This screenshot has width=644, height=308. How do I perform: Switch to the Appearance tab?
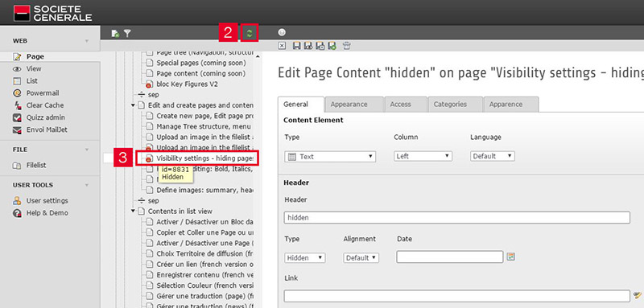tap(353, 105)
